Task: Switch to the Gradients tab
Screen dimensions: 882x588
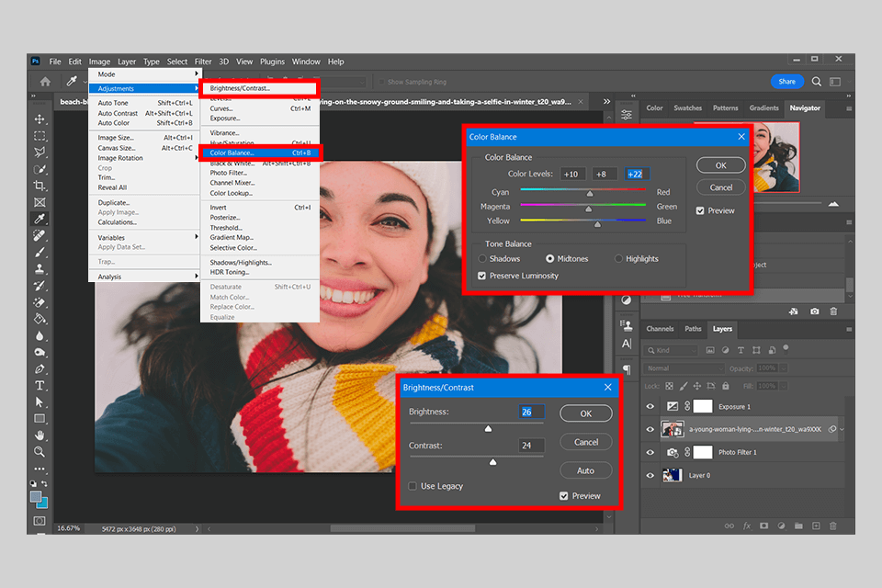Action: click(x=763, y=108)
